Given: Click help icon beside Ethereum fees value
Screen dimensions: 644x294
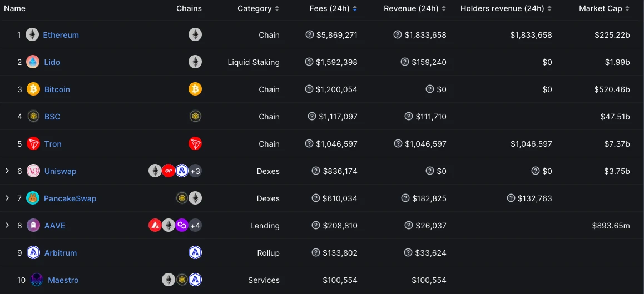Looking at the screenshot, I should (310, 34).
